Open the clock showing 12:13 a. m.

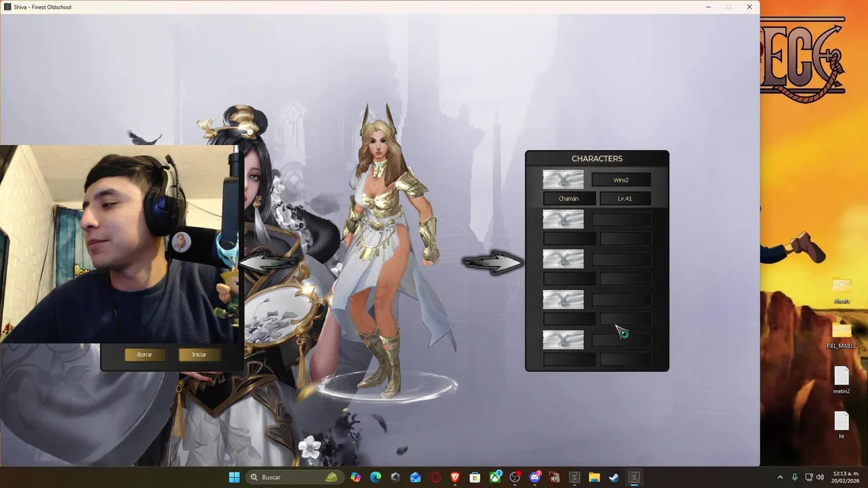pyautogui.click(x=845, y=477)
